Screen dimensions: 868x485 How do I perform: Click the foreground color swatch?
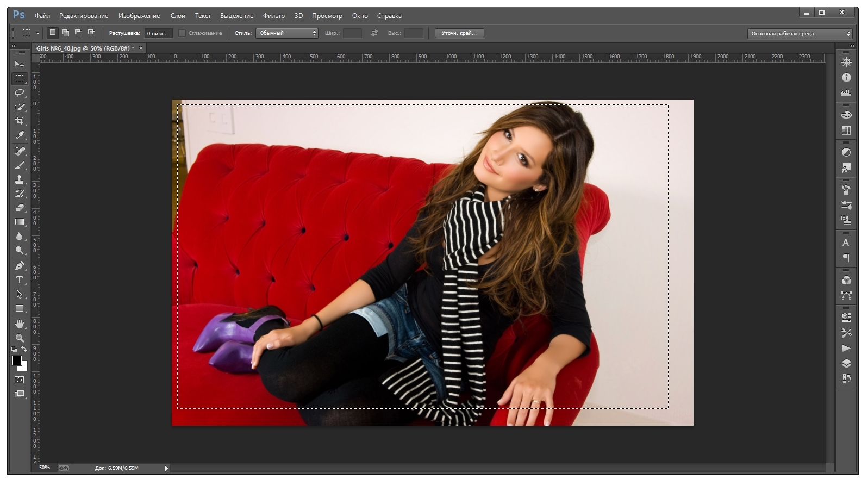pos(16,360)
